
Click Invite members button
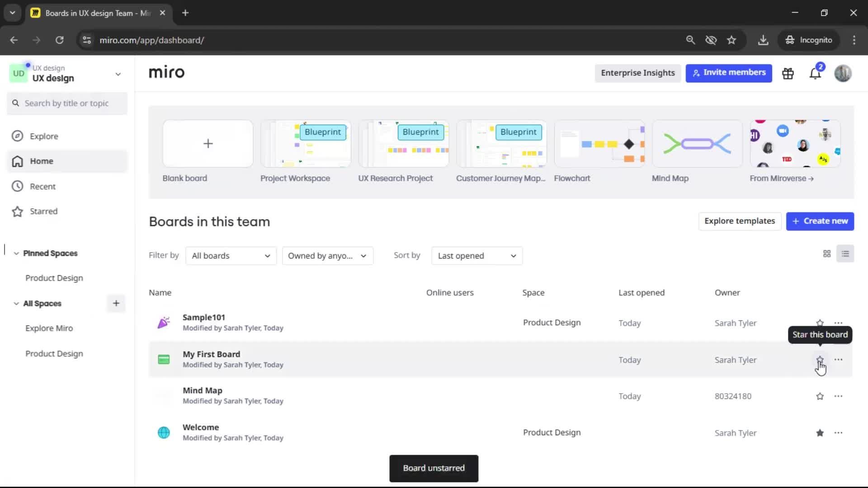click(x=729, y=73)
